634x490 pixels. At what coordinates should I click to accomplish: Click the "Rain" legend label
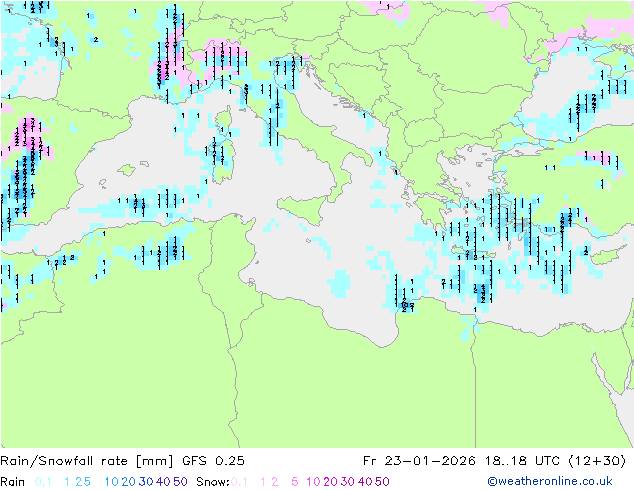point(13,482)
